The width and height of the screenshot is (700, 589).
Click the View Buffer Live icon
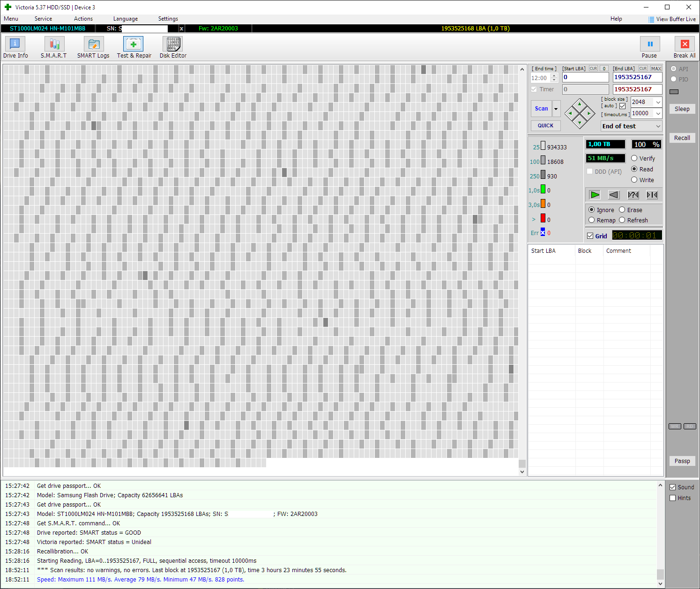651,19
